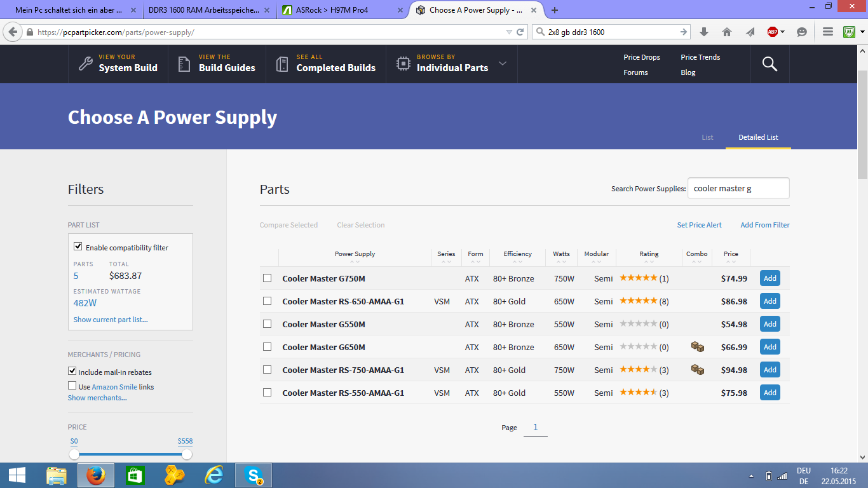The height and width of the screenshot is (488, 868).
Task: Select the Cooler Master RS-750-AMAA-G1 checkbox
Action: pos(268,370)
